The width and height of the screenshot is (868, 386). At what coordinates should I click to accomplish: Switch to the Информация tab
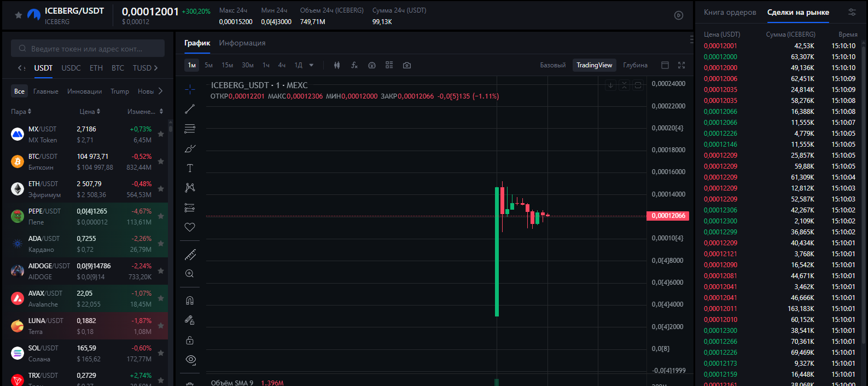coord(242,43)
